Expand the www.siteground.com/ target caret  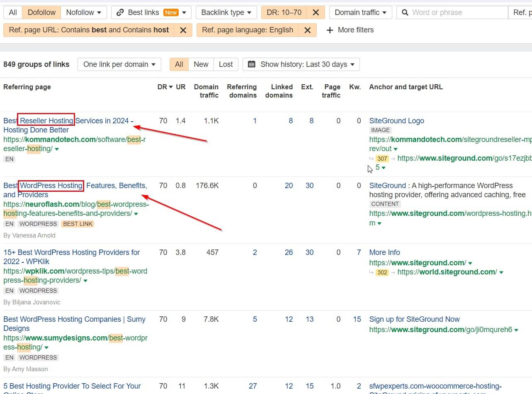[470, 263]
